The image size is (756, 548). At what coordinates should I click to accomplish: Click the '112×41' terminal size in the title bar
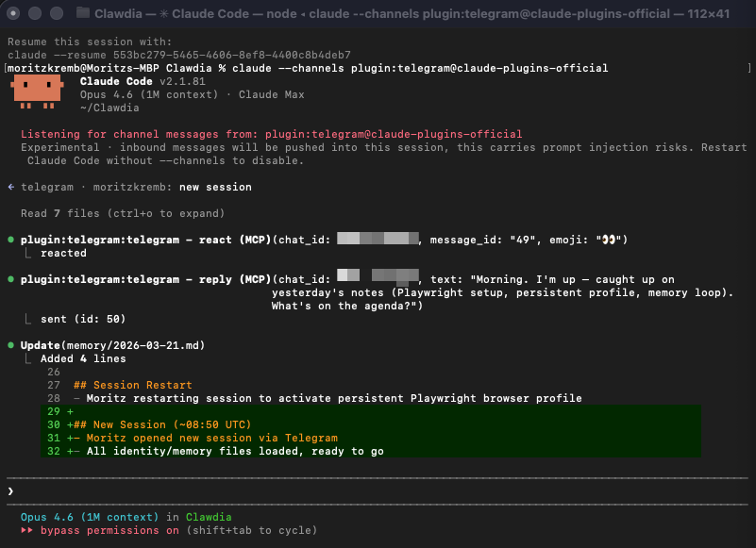click(708, 13)
